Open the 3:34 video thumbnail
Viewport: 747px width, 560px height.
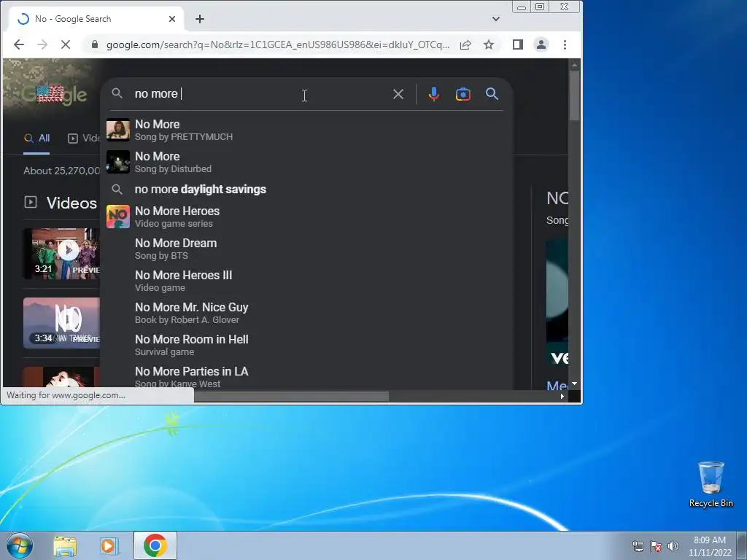tap(62, 323)
